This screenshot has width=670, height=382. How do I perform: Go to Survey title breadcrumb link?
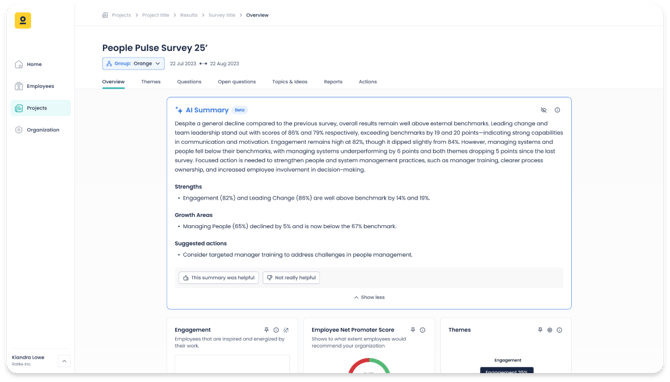click(x=222, y=15)
